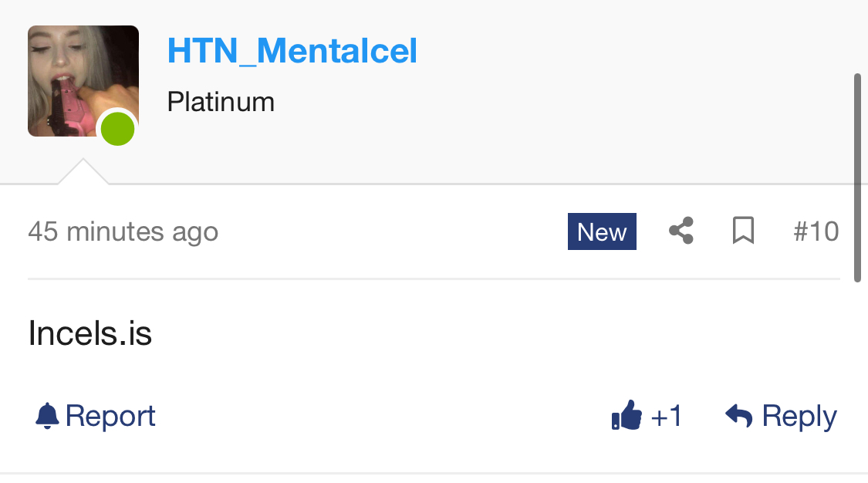This screenshot has height=483, width=868.
Task: Click the vertical scrollbar thumb
Action: coord(857,177)
